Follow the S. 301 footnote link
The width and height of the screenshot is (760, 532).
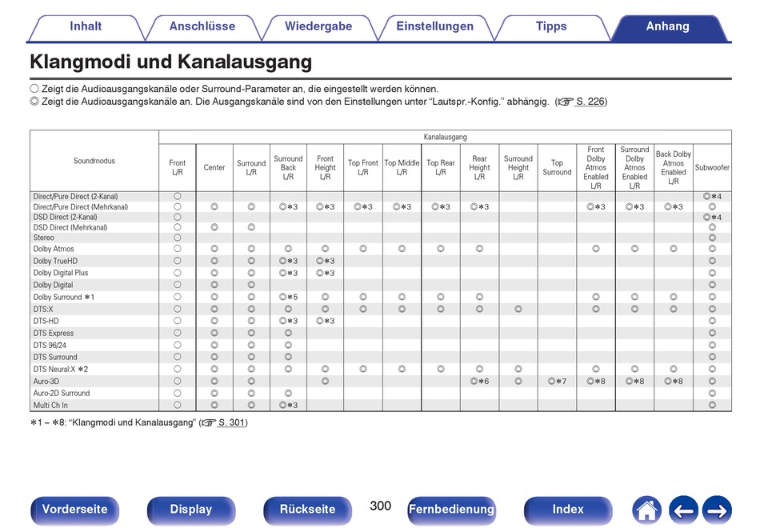point(232,422)
